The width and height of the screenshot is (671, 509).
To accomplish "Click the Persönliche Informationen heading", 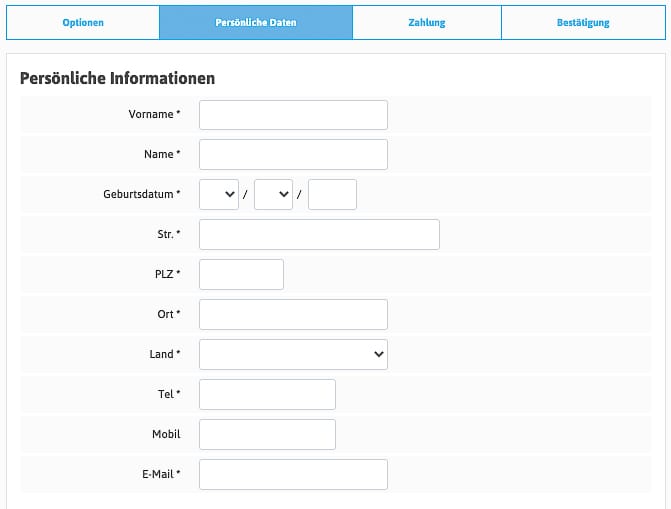I will [x=117, y=78].
